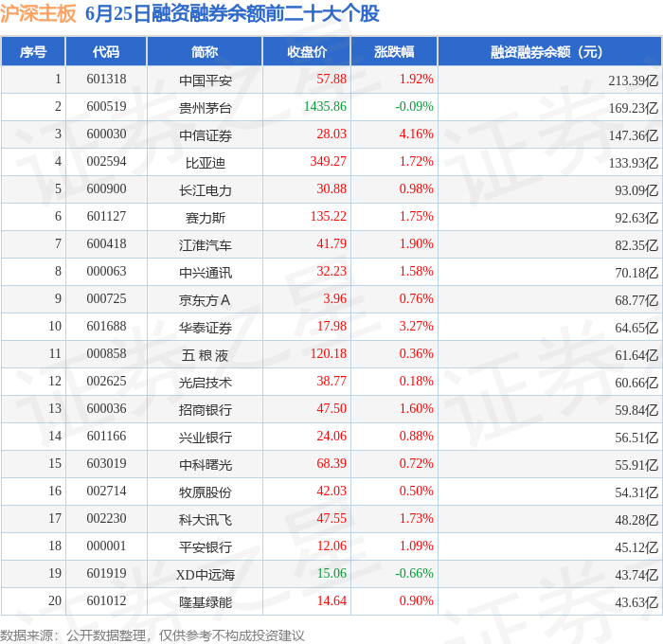The width and height of the screenshot is (663, 644).
Task: Select stock name 隆基绿能
Action: [x=206, y=602]
